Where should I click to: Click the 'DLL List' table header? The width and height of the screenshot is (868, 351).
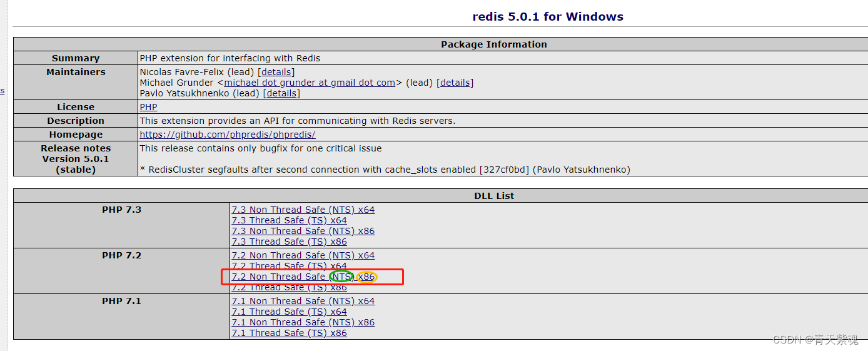[x=494, y=196]
